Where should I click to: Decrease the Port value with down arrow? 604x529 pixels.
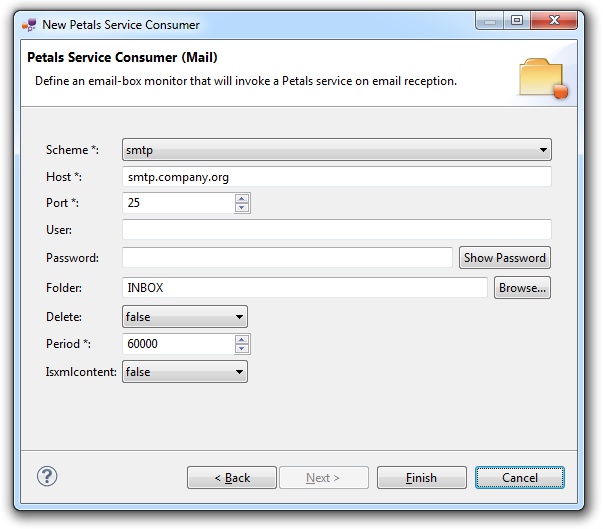[242, 208]
